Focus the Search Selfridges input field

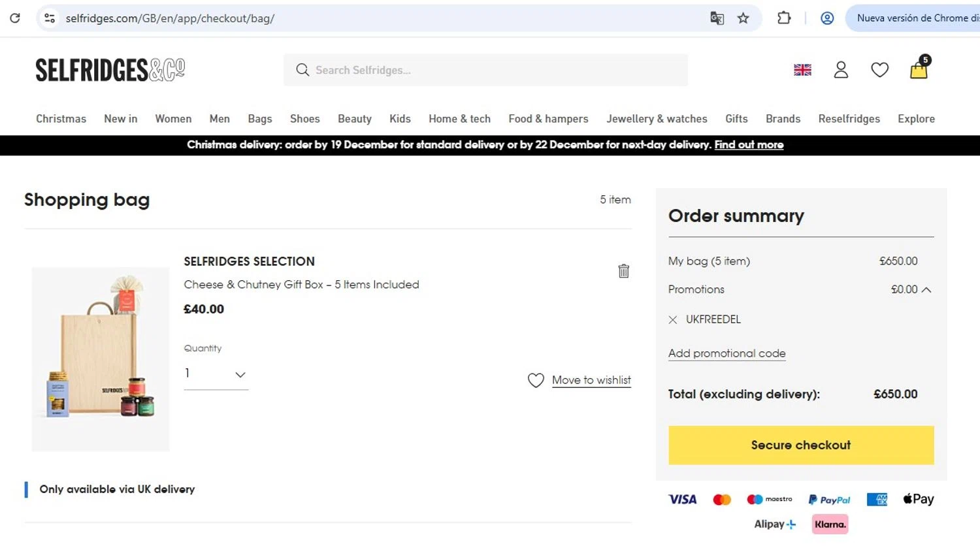[x=485, y=70]
